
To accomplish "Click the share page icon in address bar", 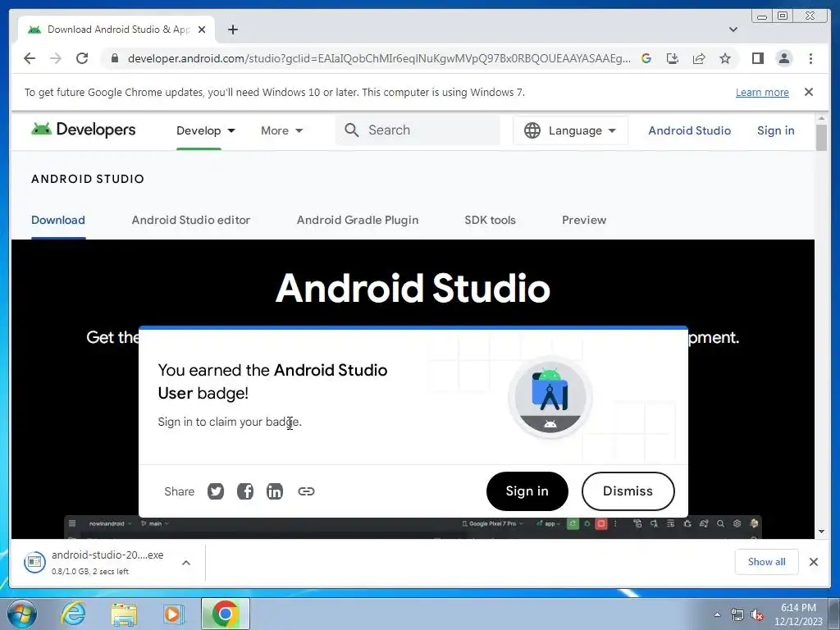I will coord(699,58).
